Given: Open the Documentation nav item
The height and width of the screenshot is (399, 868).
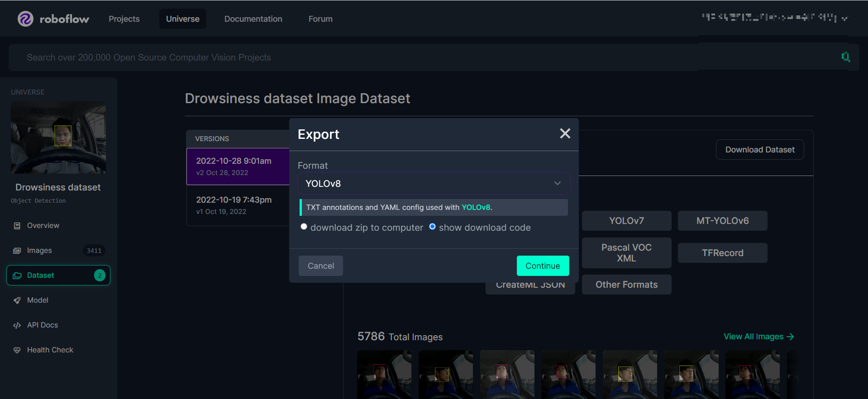Looking at the screenshot, I should 253,19.
